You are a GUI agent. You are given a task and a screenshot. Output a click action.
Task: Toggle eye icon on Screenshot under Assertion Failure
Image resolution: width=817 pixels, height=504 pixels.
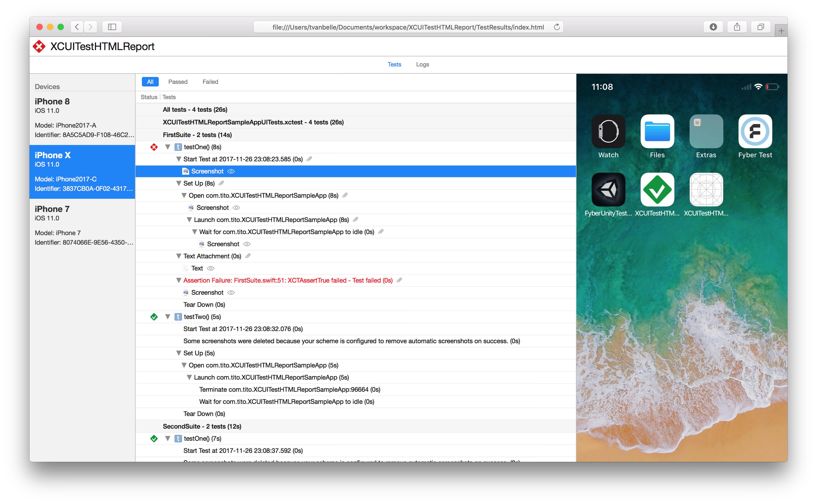click(231, 293)
